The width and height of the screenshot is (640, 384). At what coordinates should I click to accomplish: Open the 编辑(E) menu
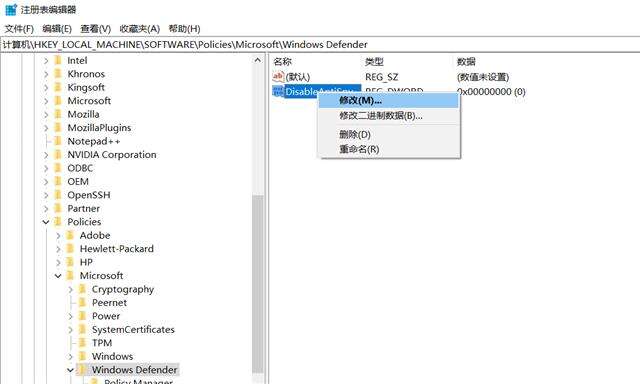click(57, 29)
